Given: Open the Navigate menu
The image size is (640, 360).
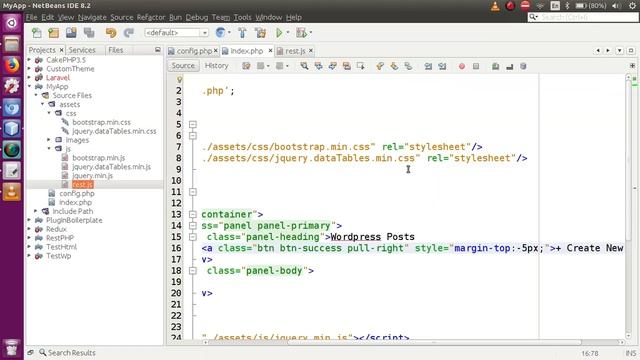Looking at the screenshot, I should [92, 17].
